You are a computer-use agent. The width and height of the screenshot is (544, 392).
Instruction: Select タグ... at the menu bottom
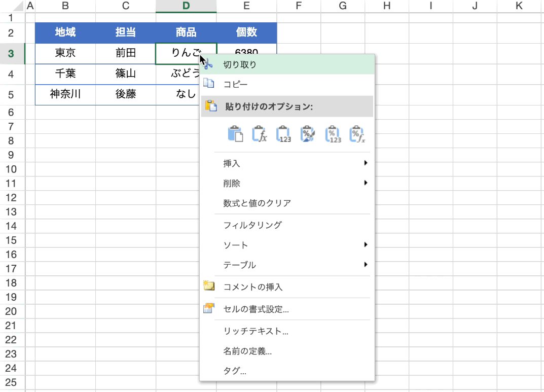[x=287, y=371]
